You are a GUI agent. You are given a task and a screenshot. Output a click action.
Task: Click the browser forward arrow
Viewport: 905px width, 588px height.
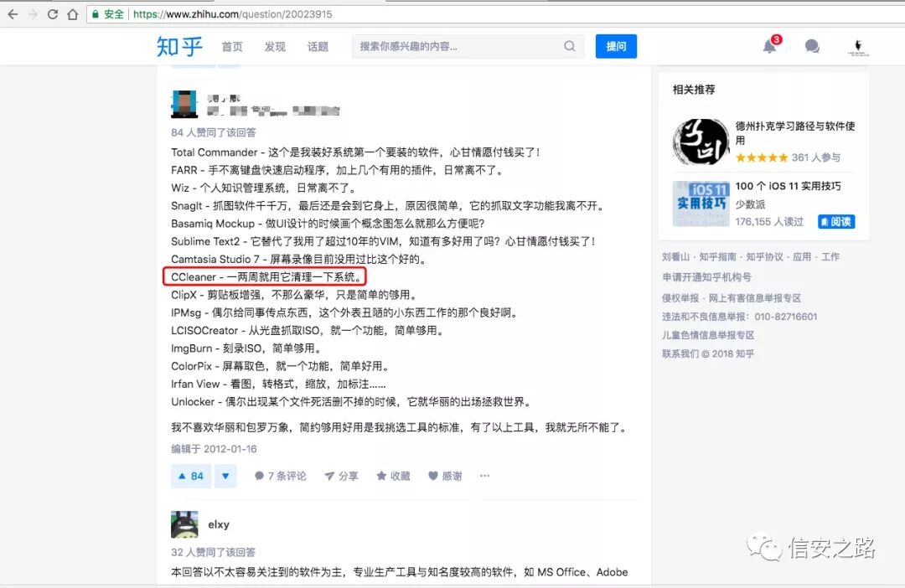[x=33, y=14]
